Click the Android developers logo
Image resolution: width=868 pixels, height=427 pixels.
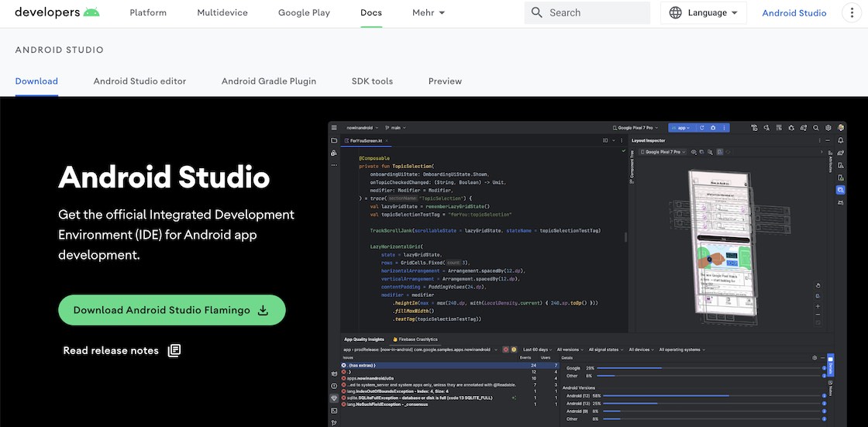pyautogui.click(x=57, y=12)
